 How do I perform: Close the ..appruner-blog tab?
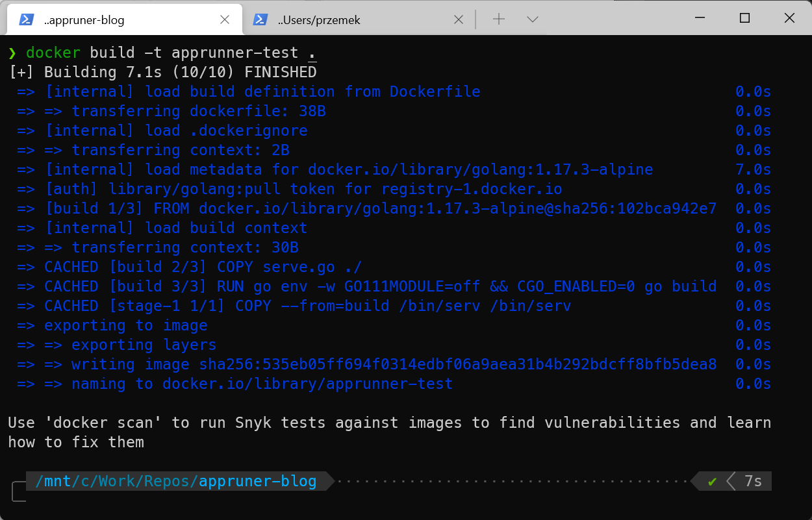(x=224, y=19)
